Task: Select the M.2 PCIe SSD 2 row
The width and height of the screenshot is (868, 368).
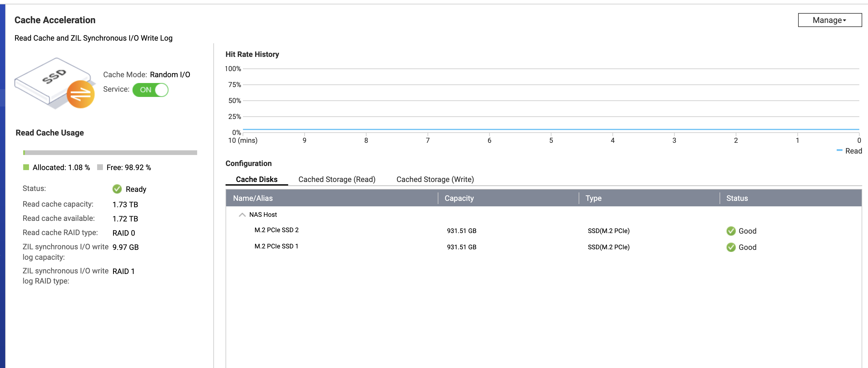Action: [276, 230]
